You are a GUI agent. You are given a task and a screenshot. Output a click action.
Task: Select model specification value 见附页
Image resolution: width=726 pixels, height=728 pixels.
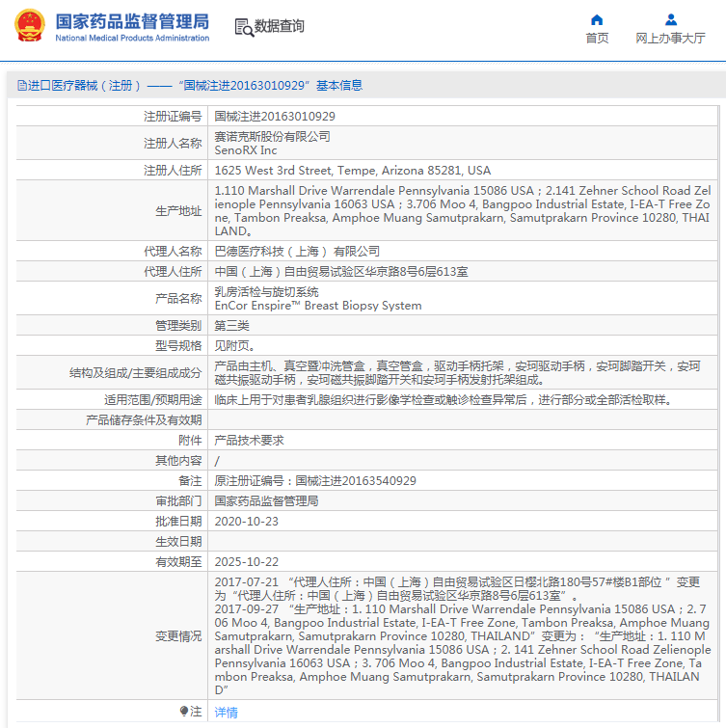(x=234, y=346)
